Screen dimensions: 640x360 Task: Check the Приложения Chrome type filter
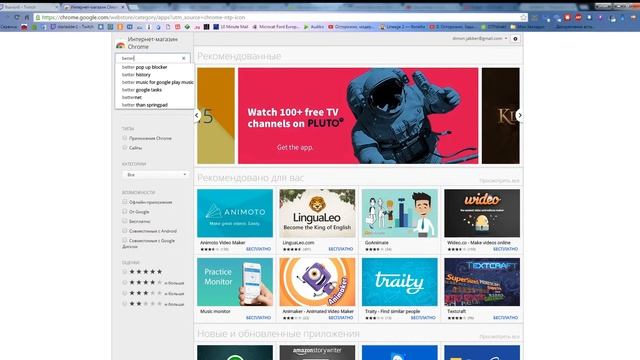coord(124,138)
